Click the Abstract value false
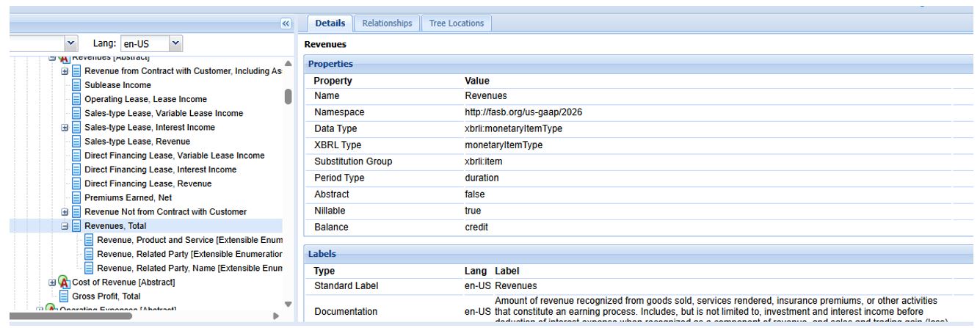980x328 pixels. (x=476, y=194)
